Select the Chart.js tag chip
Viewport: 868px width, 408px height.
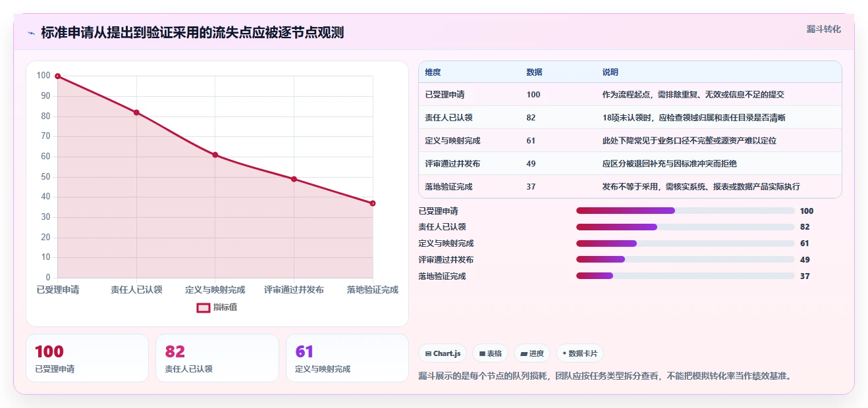[x=443, y=353]
